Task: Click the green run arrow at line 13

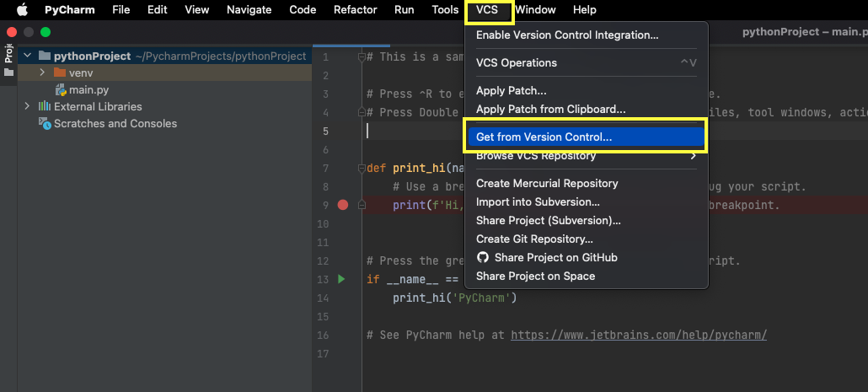Action: pyautogui.click(x=341, y=279)
